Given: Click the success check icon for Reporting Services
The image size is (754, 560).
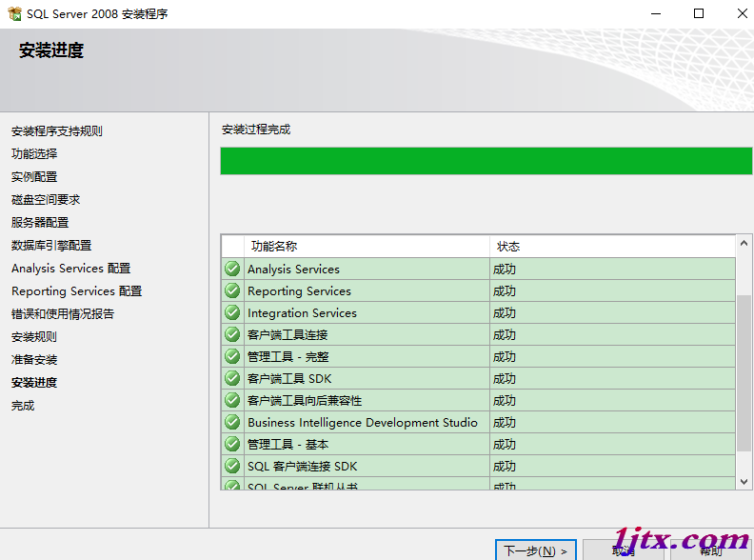Looking at the screenshot, I should [x=232, y=290].
